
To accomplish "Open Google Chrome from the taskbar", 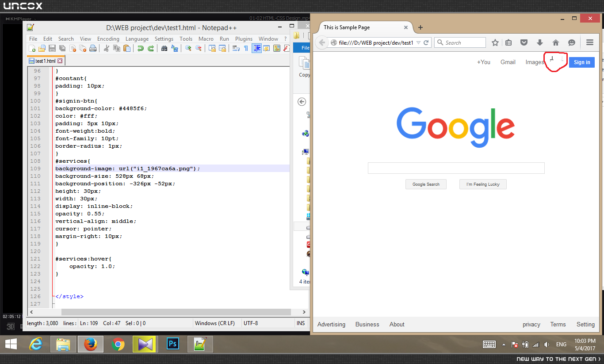I will pos(118,344).
